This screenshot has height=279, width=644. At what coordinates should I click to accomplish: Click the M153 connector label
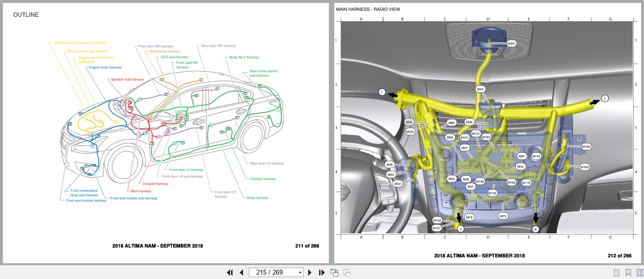click(x=536, y=156)
